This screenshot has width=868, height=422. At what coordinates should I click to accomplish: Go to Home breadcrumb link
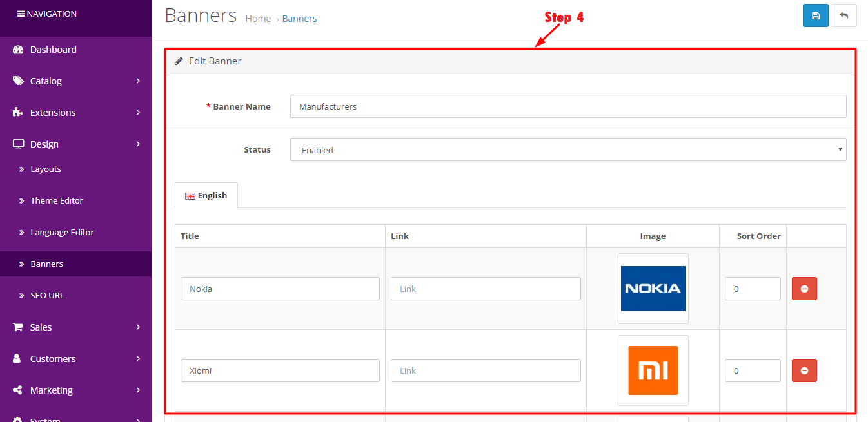coord(258,19)
